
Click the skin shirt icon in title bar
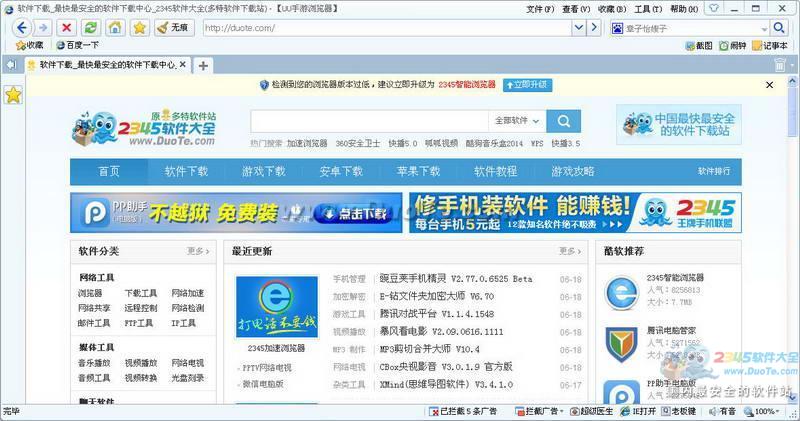(714, 8)
